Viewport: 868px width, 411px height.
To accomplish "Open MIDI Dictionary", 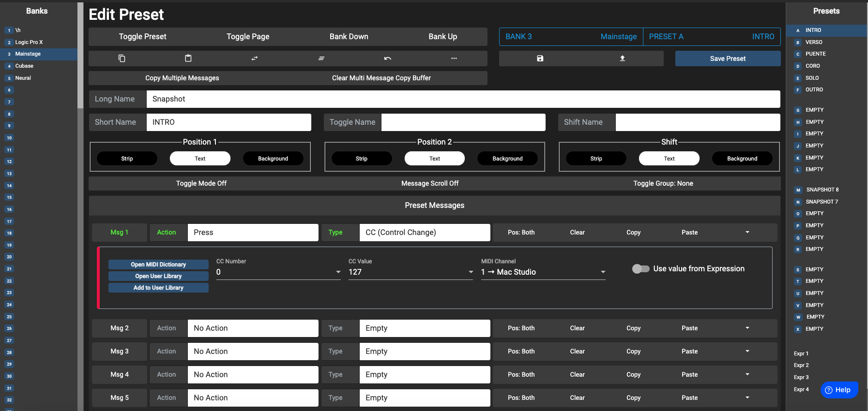I will pyautogui.click(x=158, y=264).
